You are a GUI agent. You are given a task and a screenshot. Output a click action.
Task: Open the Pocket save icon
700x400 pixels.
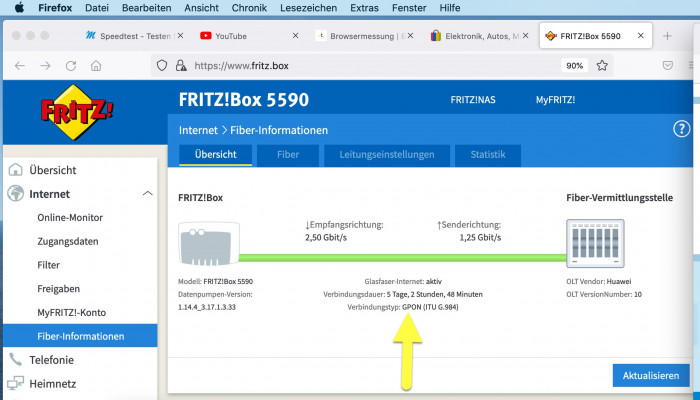(x=640, y=66)
